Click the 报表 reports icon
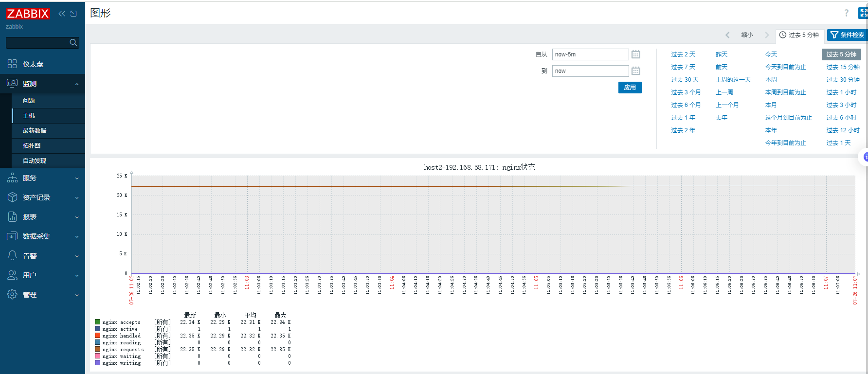This screenshot has height=374, width=868. point(12,217)
